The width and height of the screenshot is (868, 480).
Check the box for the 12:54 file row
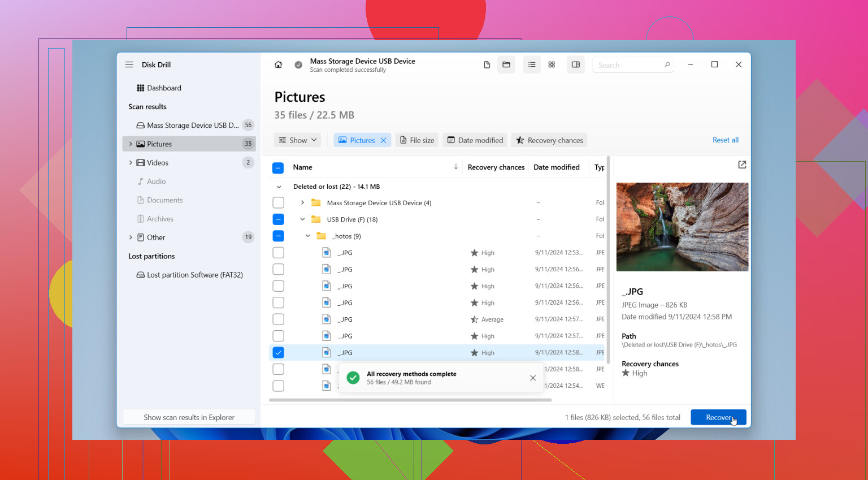pos(278,386)
